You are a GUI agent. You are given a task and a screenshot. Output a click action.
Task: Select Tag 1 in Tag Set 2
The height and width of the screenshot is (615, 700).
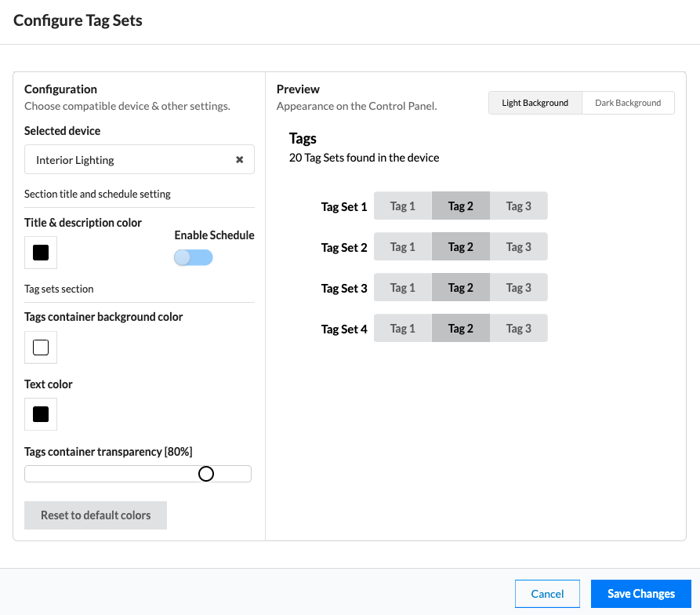(x=403, y=246)
